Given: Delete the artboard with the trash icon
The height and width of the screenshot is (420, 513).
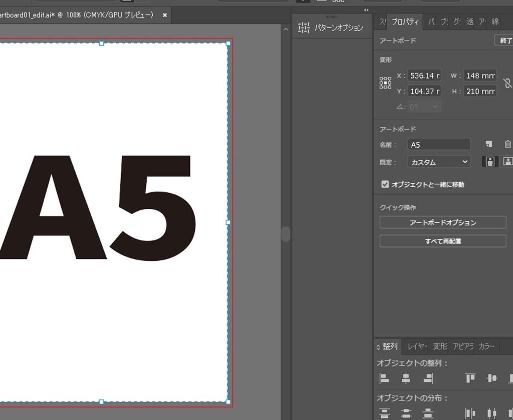Looking at the screenshot, I should (507, 144).
